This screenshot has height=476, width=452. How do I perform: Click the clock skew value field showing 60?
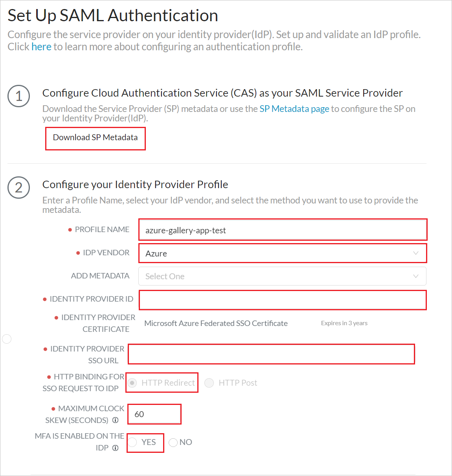(154, 414)
